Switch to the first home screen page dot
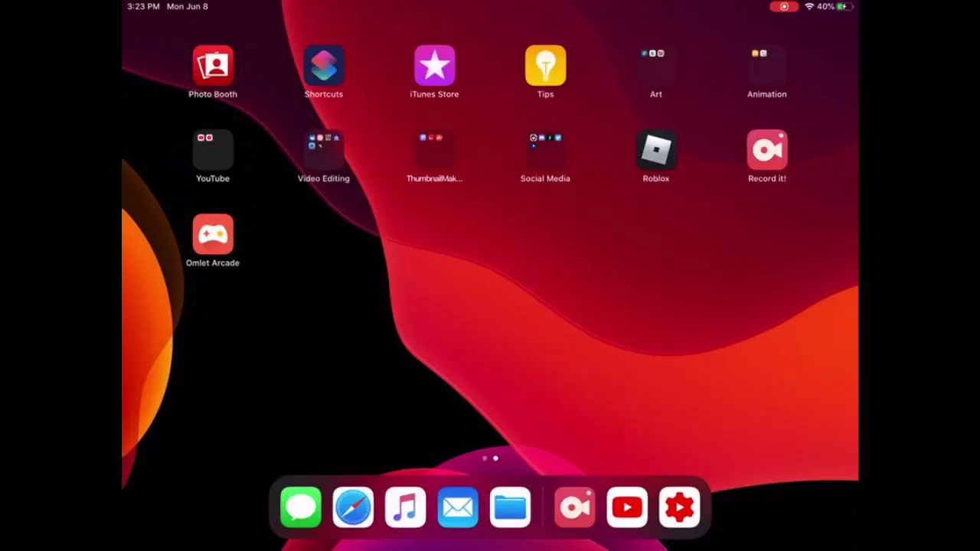980x551 pixels. pos(485,458)
